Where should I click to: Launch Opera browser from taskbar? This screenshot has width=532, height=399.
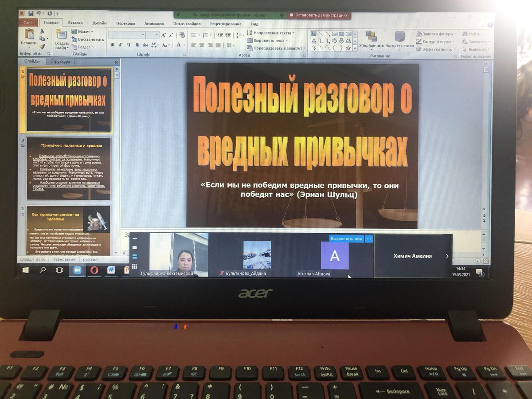pos(94,270)
